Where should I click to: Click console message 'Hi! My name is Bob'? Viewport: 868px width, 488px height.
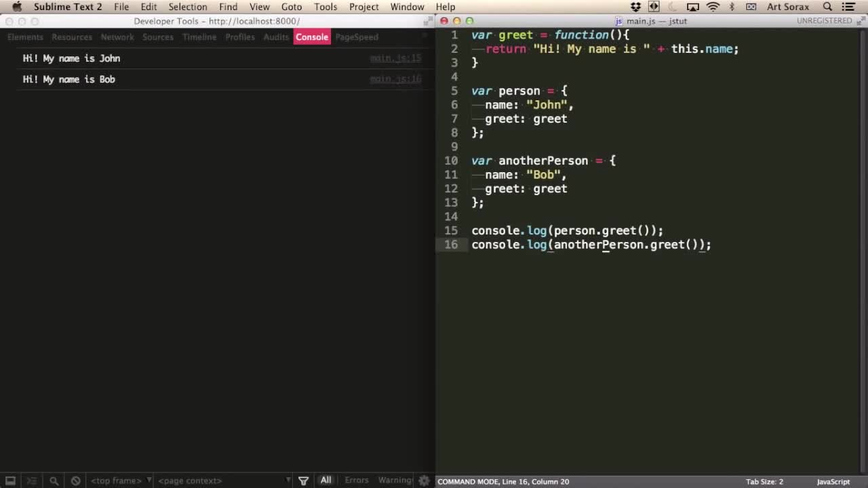(x=68, y=79)
